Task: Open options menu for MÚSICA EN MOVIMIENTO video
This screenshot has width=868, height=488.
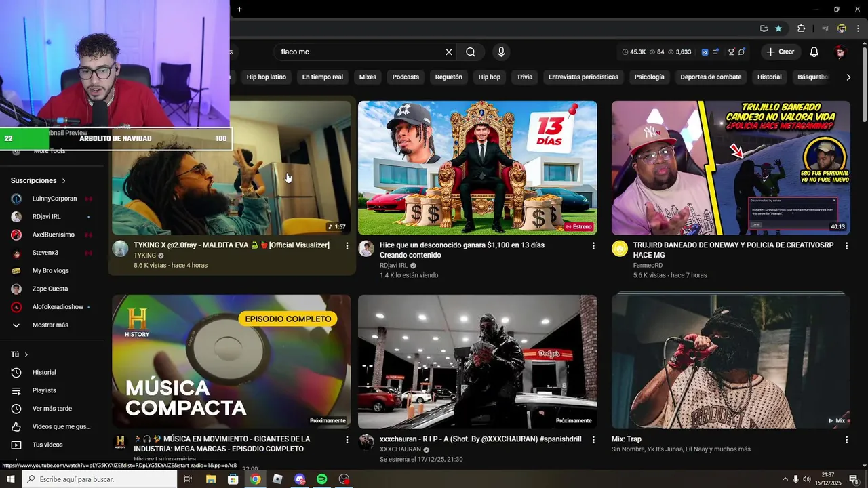Action: pyautogui.click(x=347, y=440)
